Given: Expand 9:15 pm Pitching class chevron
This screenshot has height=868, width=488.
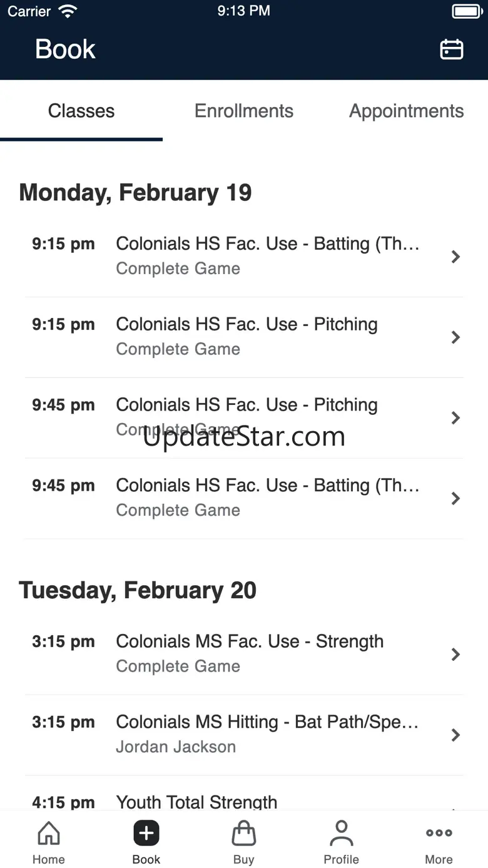Looking at the screenshot, I should click(456, 337).
